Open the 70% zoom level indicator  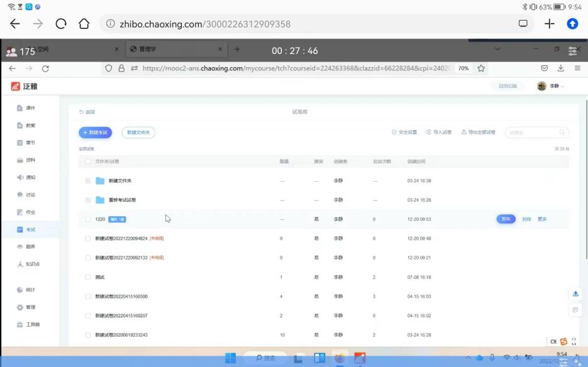point(463,68)
